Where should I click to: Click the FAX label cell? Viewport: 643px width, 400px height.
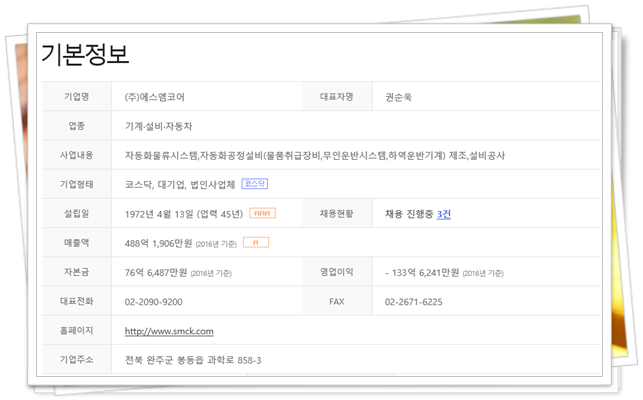337,301
